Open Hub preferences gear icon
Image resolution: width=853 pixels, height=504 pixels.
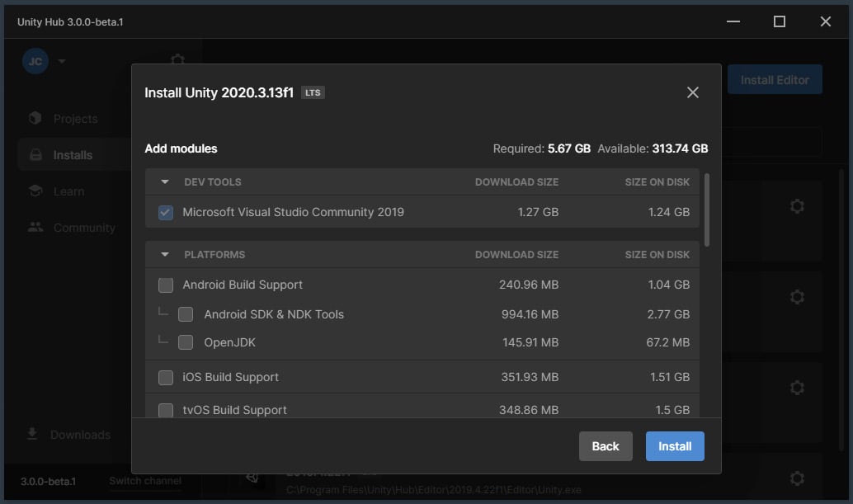point(177,60)
